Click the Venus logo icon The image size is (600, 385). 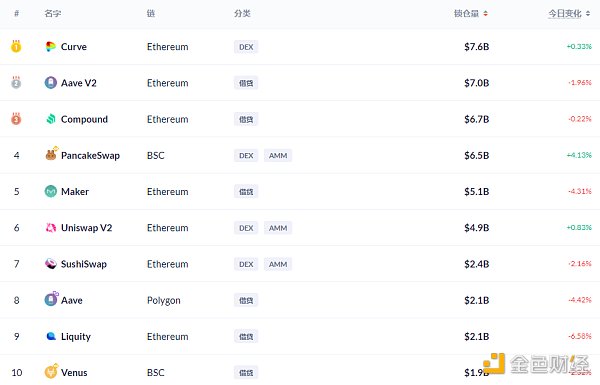point(51,371)
